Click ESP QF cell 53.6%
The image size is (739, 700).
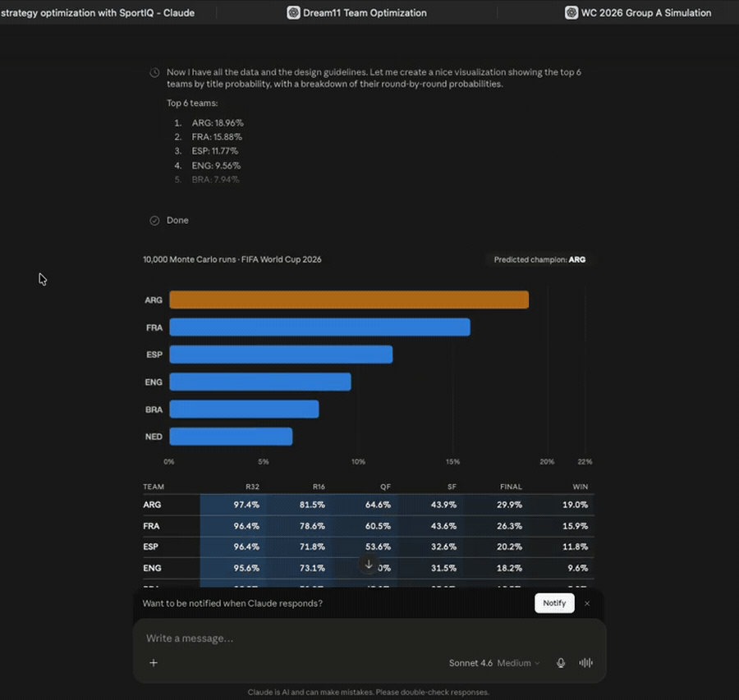tap(378, 547)
